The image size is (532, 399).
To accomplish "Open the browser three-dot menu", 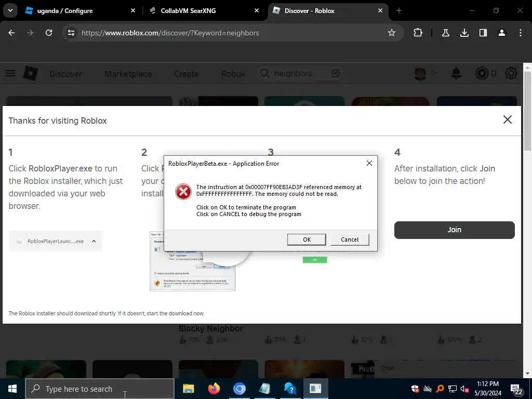I will tap(521, 33).
